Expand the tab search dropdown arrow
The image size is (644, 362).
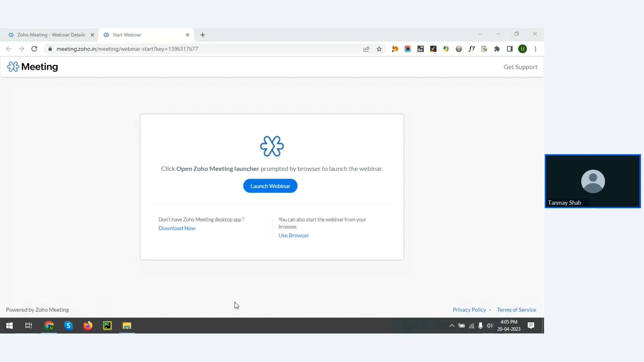point(480,34)
